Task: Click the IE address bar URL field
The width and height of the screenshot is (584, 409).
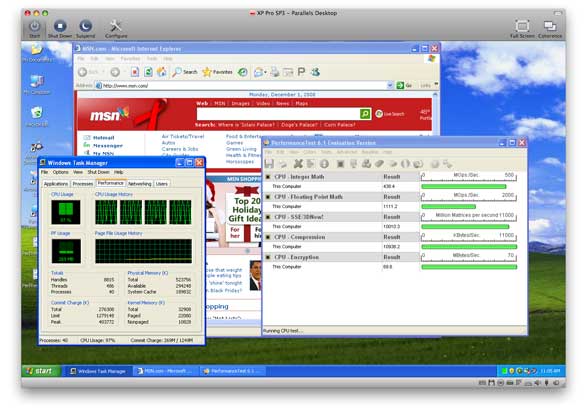Action: pyautogui.click(x=244, y=85)
